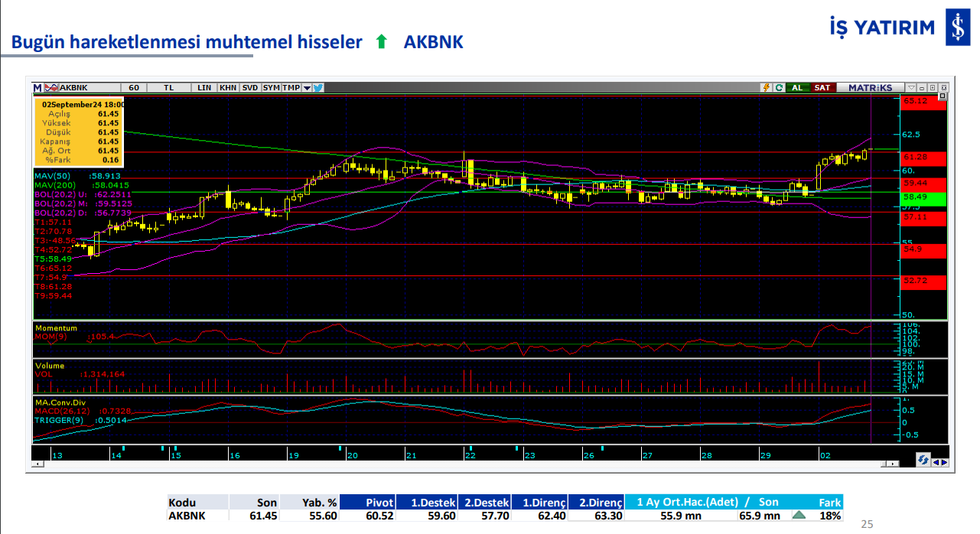Screen dimensions: 980x534
Task: Toggle the KHN channel option
Action: click(x=228, y=87)
